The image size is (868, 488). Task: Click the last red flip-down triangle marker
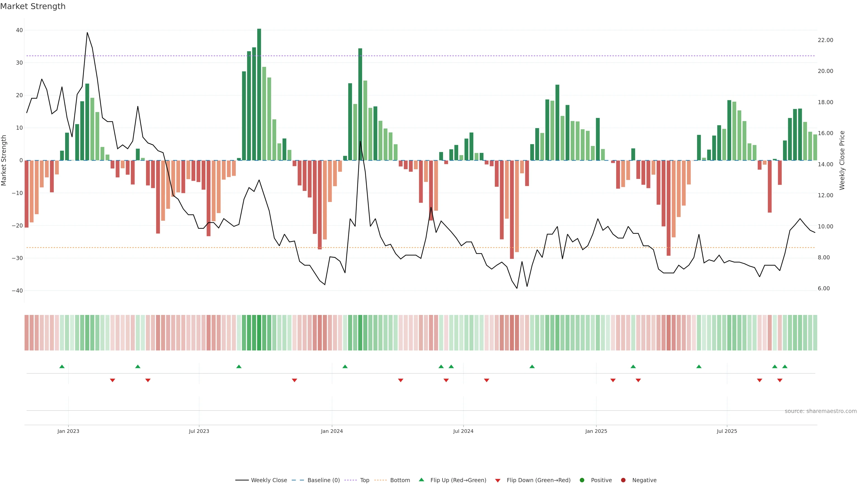pos(780,380)
